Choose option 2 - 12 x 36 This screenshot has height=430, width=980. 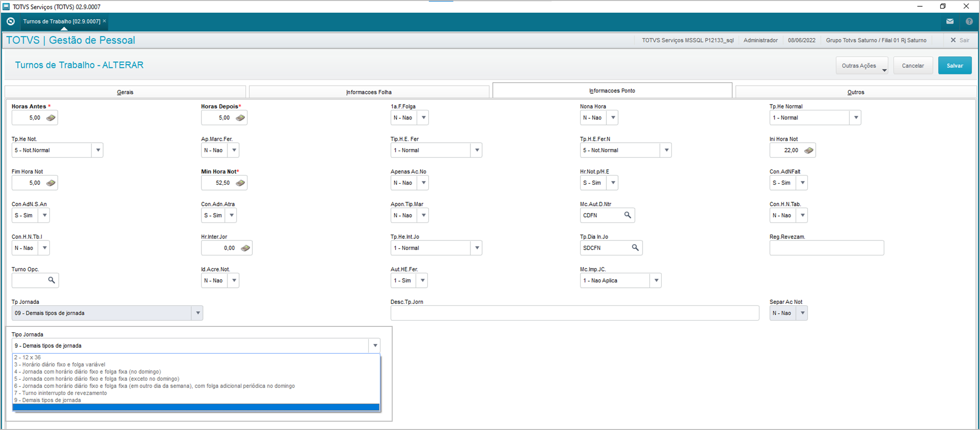(x=196, y=358)
